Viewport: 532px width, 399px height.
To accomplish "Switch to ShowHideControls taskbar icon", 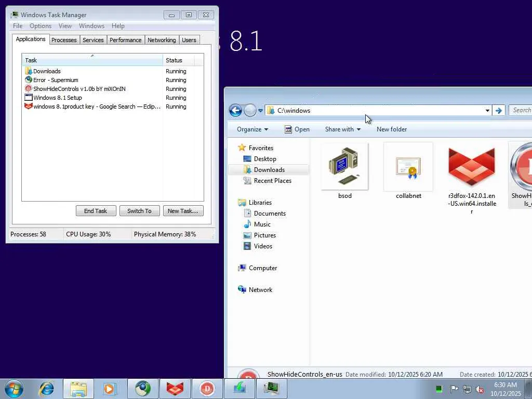I will 207,389.
